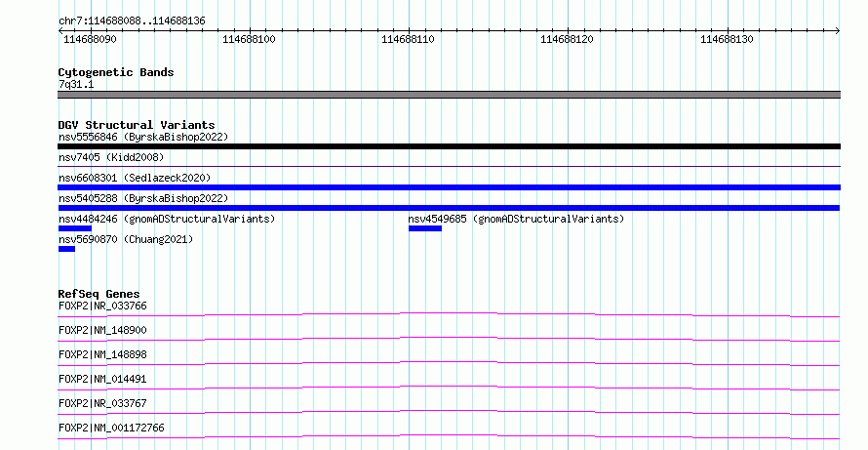Open the DGV Structural Variants track title

[x=137, y=125]
